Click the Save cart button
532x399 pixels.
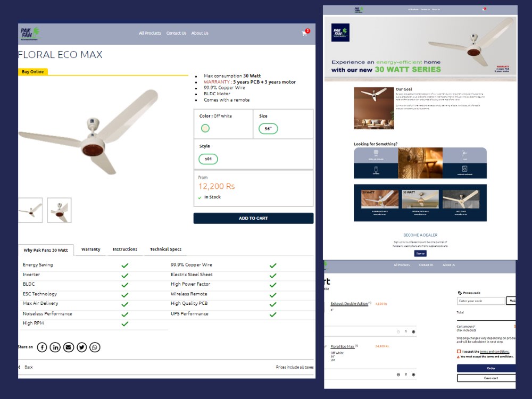click(x=487, y=378)
